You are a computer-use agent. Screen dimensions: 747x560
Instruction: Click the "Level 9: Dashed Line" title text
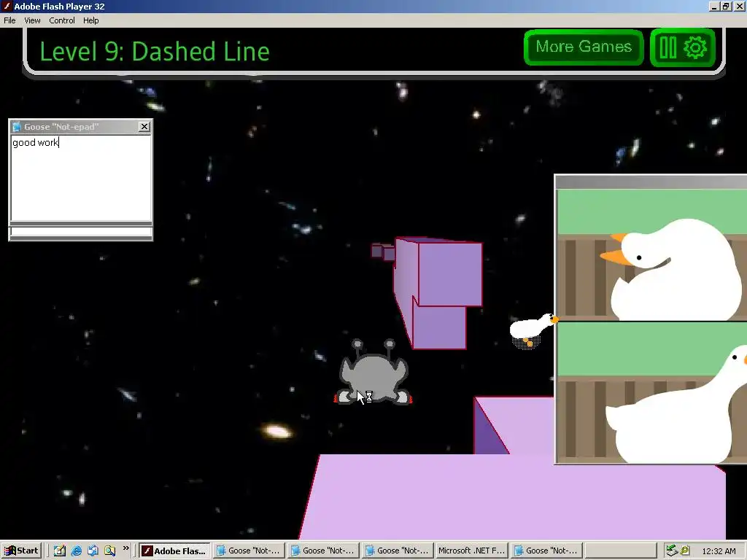coord(155,52)
